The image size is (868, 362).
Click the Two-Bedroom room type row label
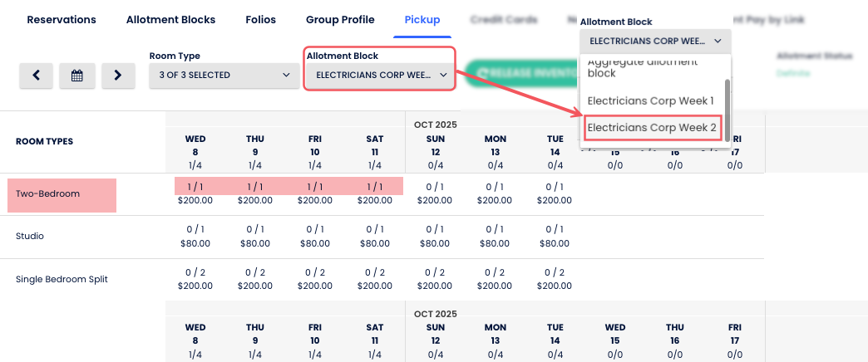62,194
